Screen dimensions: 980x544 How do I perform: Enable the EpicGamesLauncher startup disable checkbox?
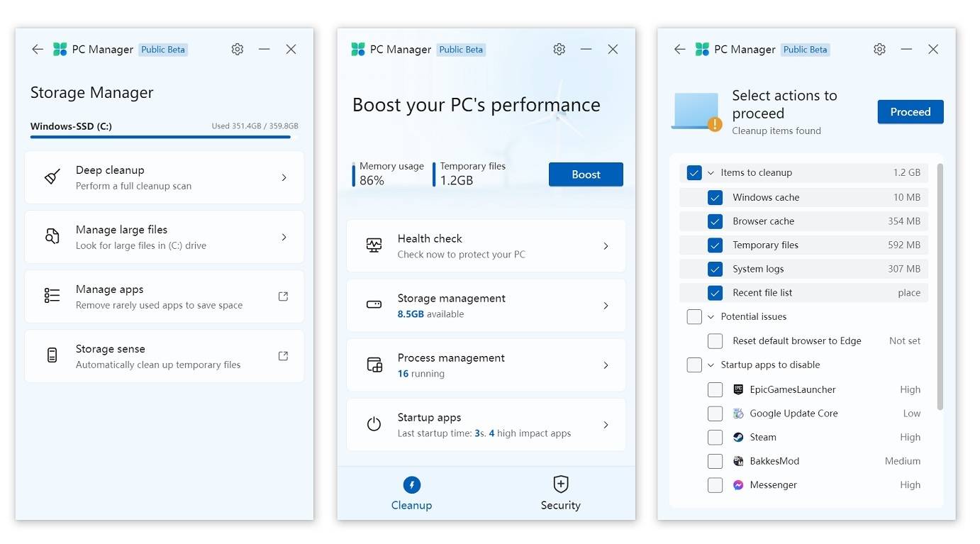click(x=715, y=389)
